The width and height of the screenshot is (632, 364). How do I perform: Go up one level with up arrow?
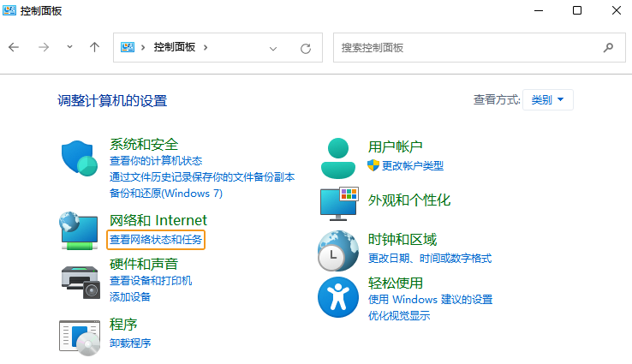pyautogui.click(x=95, y=47)
